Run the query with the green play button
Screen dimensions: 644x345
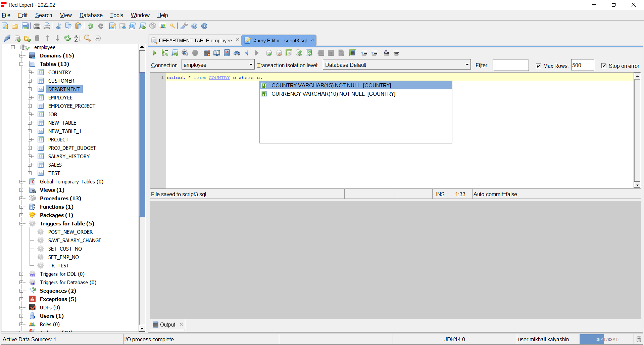coord(154,53)
